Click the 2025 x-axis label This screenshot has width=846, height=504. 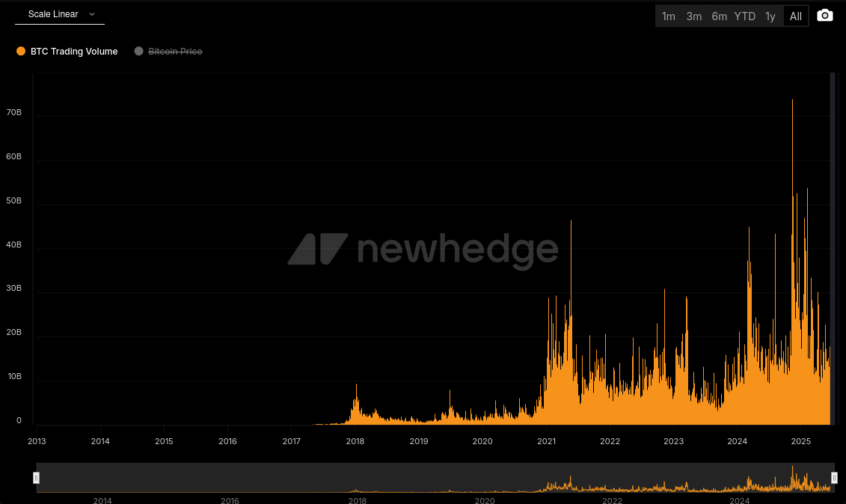point(801,441)
